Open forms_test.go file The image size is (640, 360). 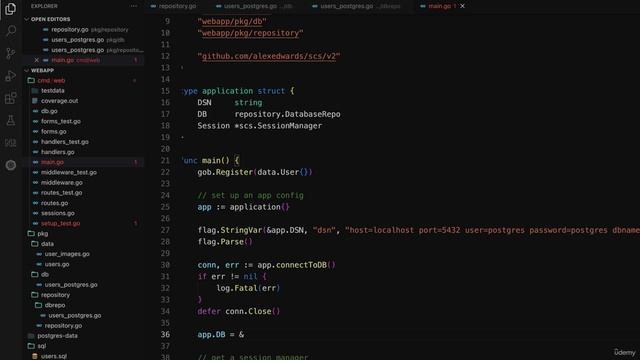click(61, 121)
